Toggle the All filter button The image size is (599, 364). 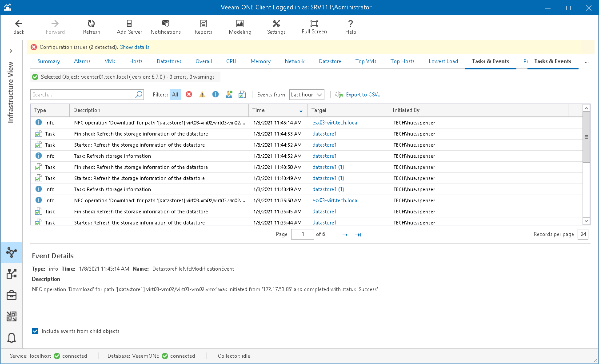175,95
